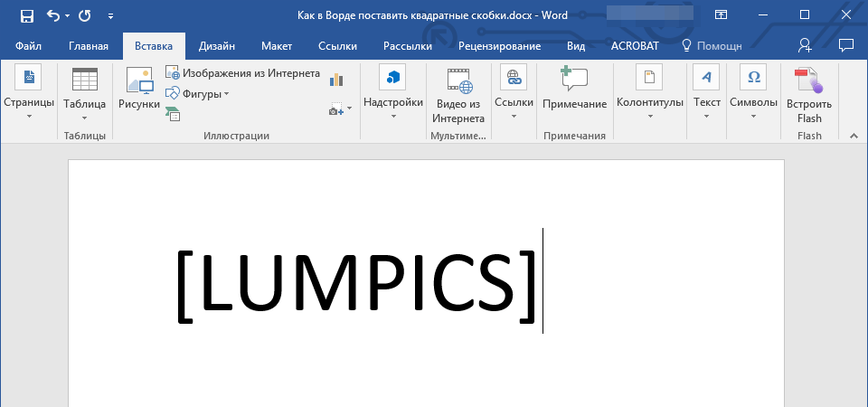
Task: Open Рисунки to insert a picture
Action: coord(138,90)
